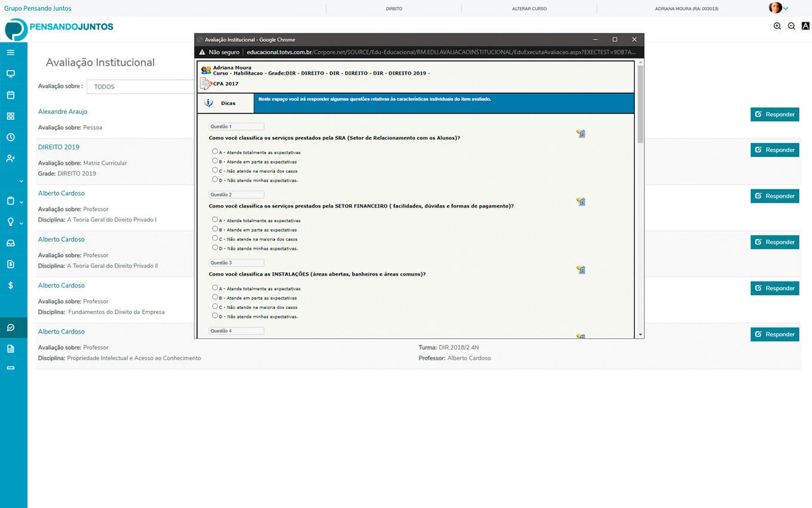Click the note icon beside Questão 1
812x508 pixels.
tap(580, 134)
